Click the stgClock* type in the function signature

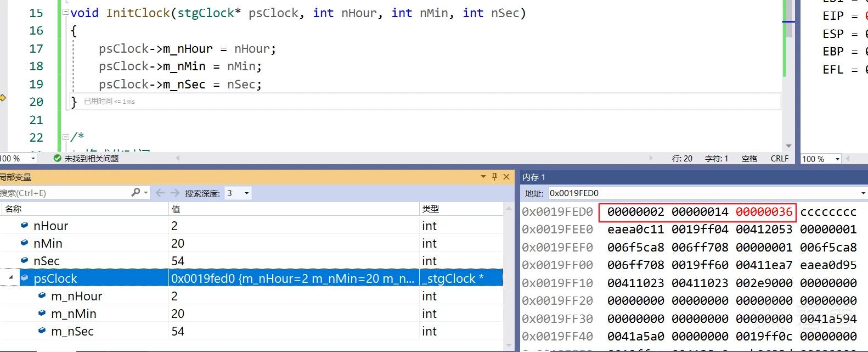tap(209, 13)
